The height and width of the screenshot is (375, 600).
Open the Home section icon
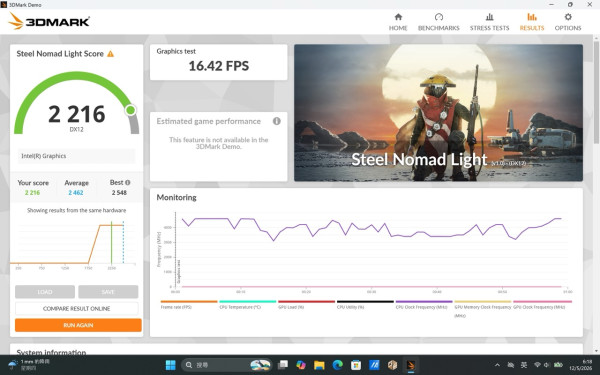coord(398,17)
